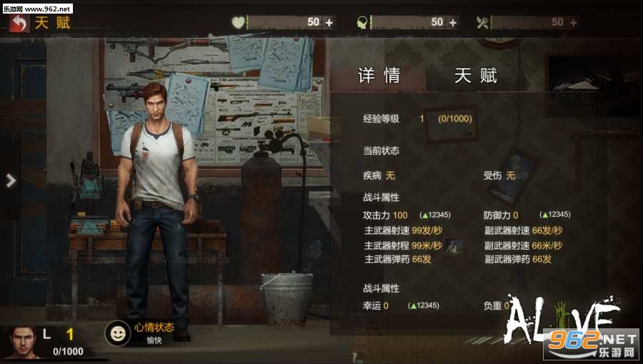Select the 心情状态 mood label
The image size is (643, 364).
[154, 327]
